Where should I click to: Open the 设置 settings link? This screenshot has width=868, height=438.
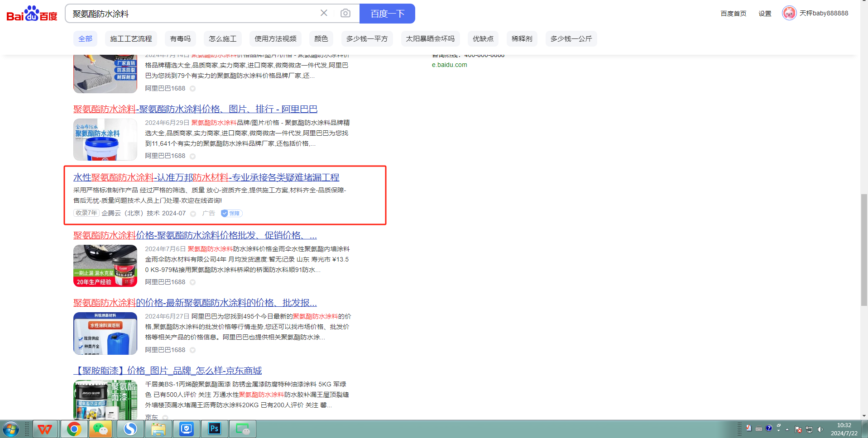[x=765, y=14]
